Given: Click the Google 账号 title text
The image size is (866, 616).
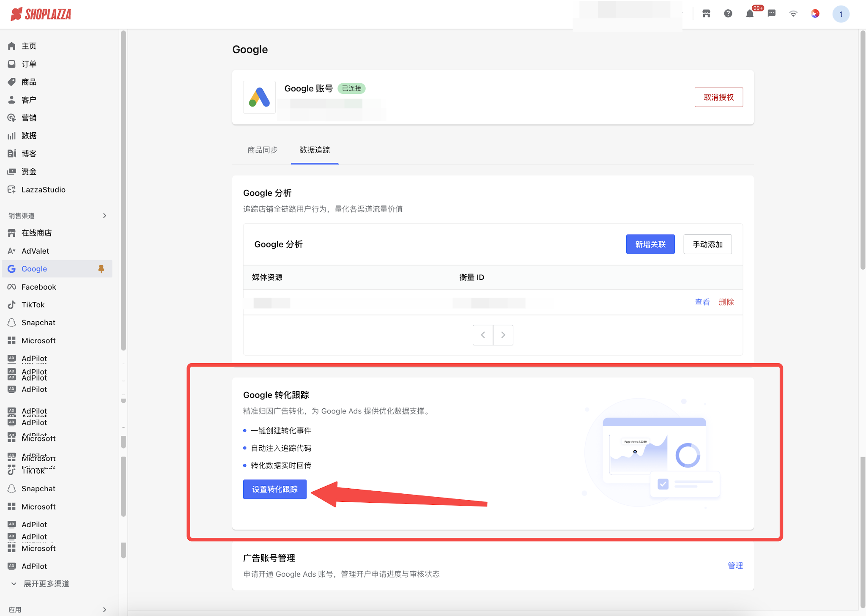Looking at the screenshot, I should tap(308, 88).
